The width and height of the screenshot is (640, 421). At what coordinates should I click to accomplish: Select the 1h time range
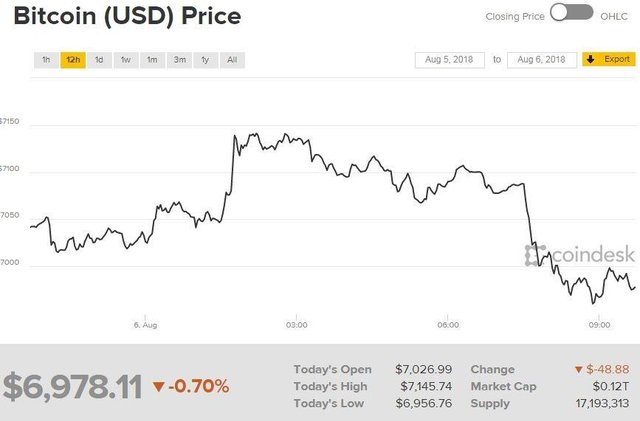coord(46,60)
